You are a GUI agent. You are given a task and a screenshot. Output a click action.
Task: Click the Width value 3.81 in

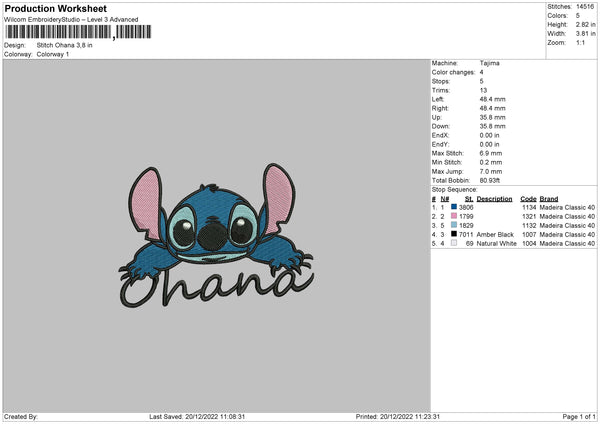(x=585, y=34)
